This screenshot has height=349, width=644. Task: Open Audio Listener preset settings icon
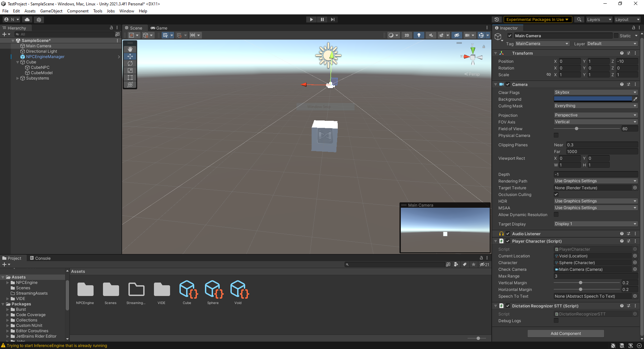(x=629, y=234)
